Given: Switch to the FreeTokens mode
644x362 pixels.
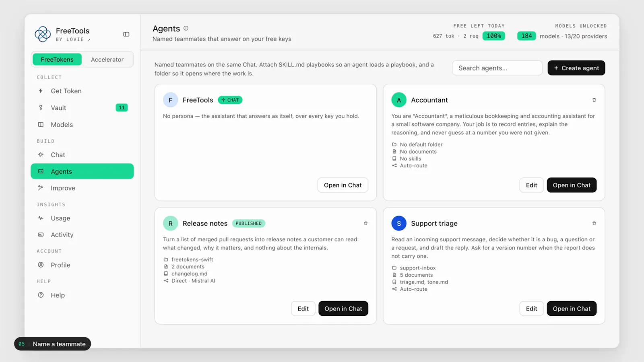Looking at the screenshot, I should click(x=57, y=60).
